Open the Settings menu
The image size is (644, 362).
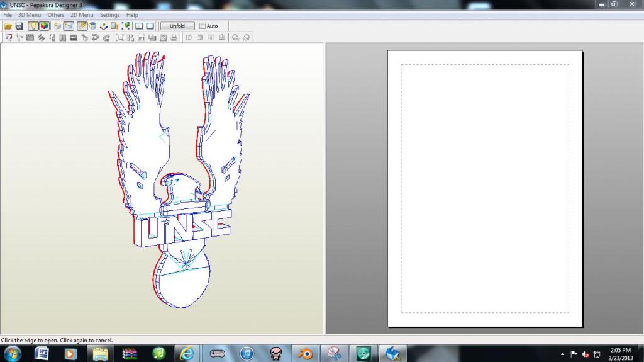coord(109,15)
